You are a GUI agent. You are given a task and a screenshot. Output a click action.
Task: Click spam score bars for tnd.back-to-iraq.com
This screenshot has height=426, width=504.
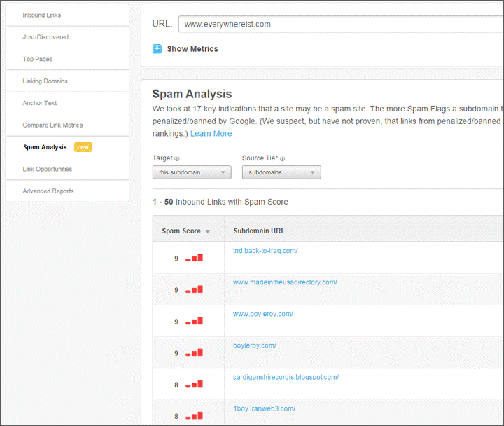[194, 258]
